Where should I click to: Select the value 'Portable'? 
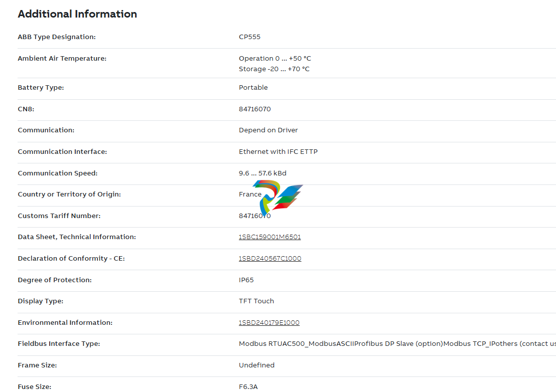[253, 87]
